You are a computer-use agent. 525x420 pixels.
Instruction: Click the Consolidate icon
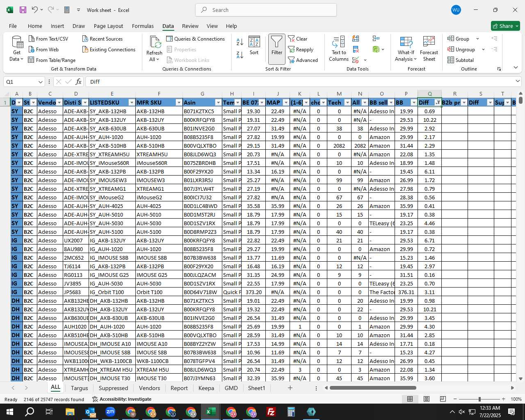[x=376, y=39]
